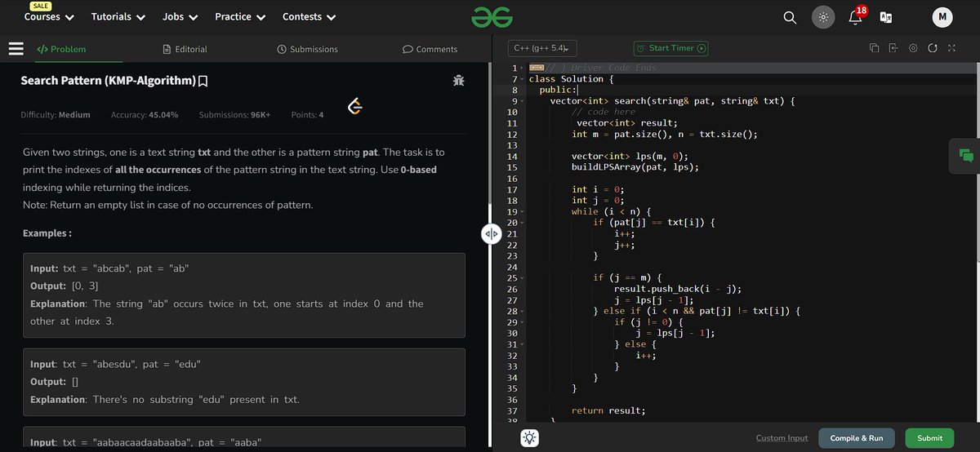The width and height of the screenshot is (980, 452).
Task: Switch to the Submissions tab
Action: coord(308,49)
